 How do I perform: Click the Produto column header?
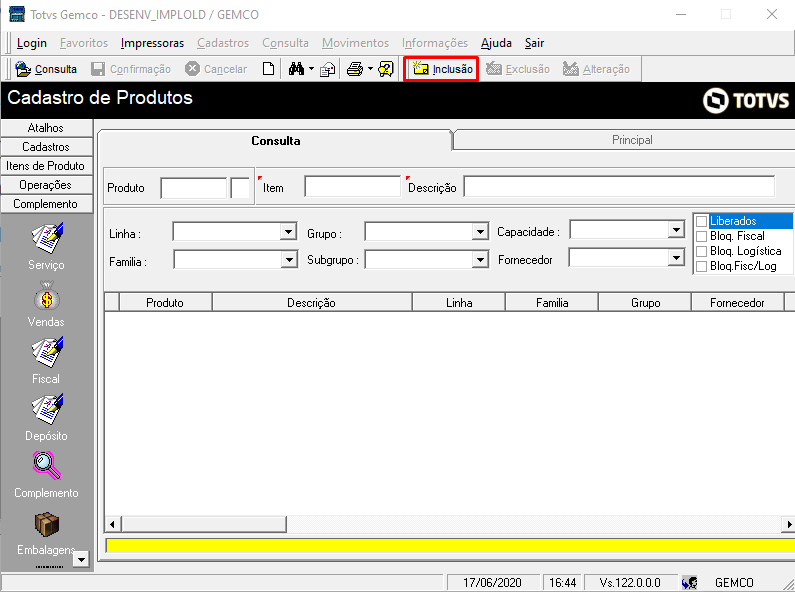(165, 303)
